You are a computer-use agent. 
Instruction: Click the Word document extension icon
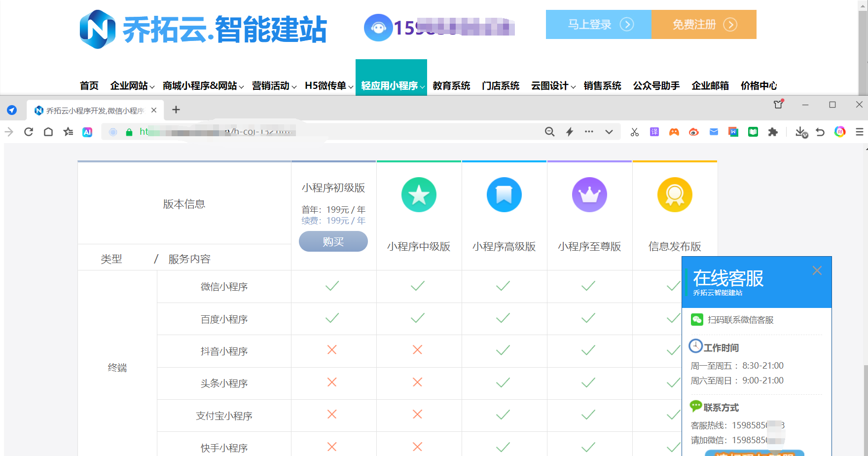733,132
